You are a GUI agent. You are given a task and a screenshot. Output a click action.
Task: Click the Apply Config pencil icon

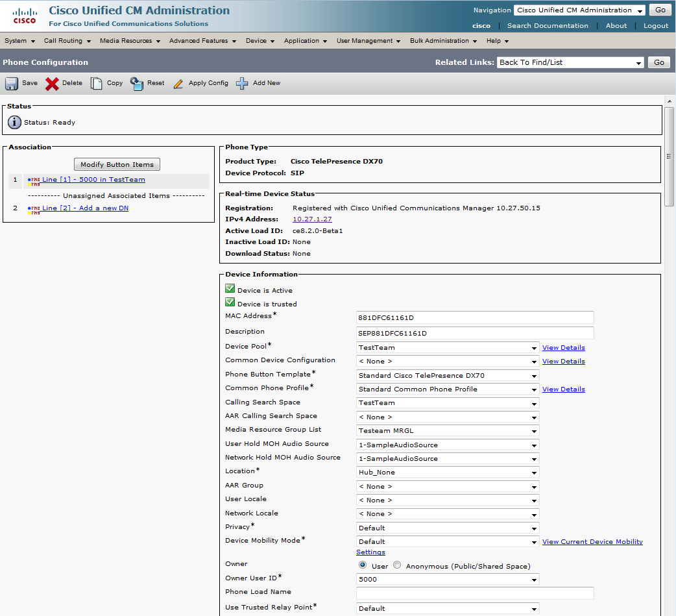178,84
